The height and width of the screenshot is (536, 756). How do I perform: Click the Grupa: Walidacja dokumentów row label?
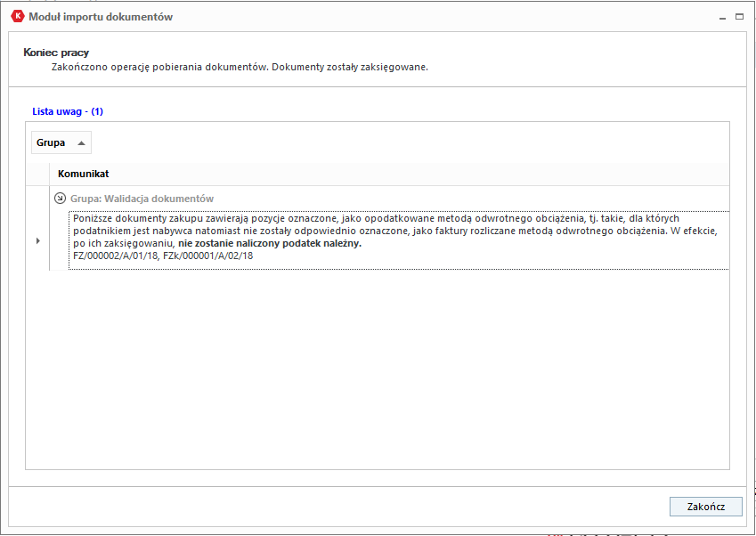click(x=142, y=199)
